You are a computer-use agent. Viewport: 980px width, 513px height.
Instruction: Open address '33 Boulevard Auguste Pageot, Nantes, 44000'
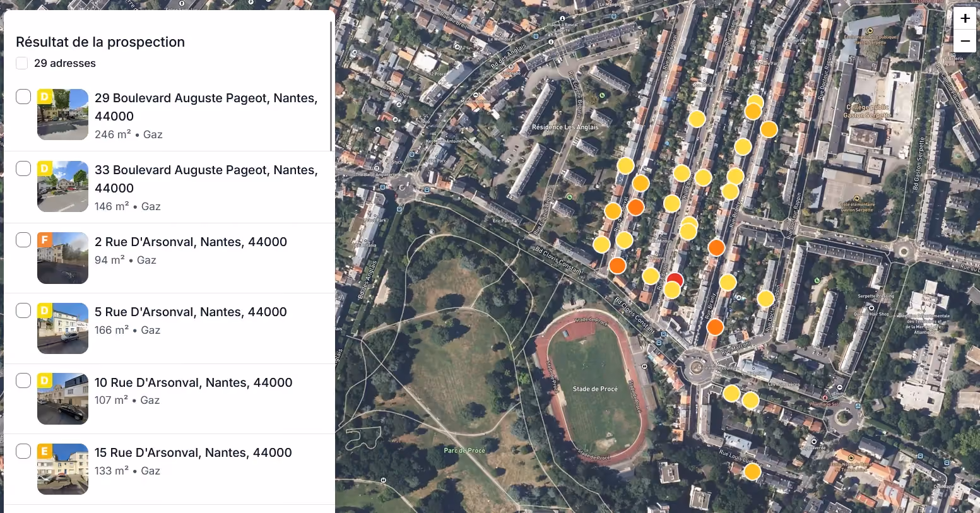click(206, 179)
